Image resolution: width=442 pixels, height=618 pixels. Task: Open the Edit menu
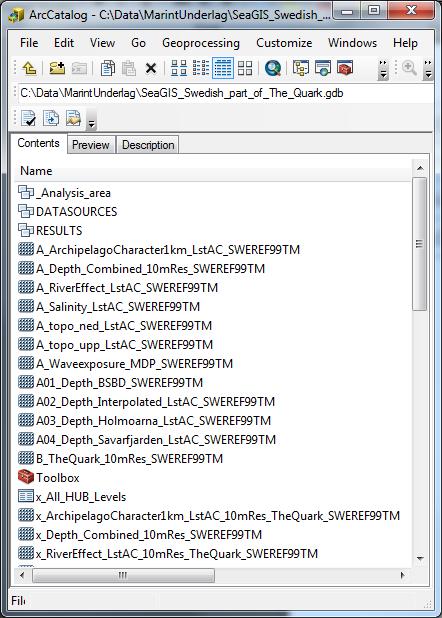coord(64,43)
